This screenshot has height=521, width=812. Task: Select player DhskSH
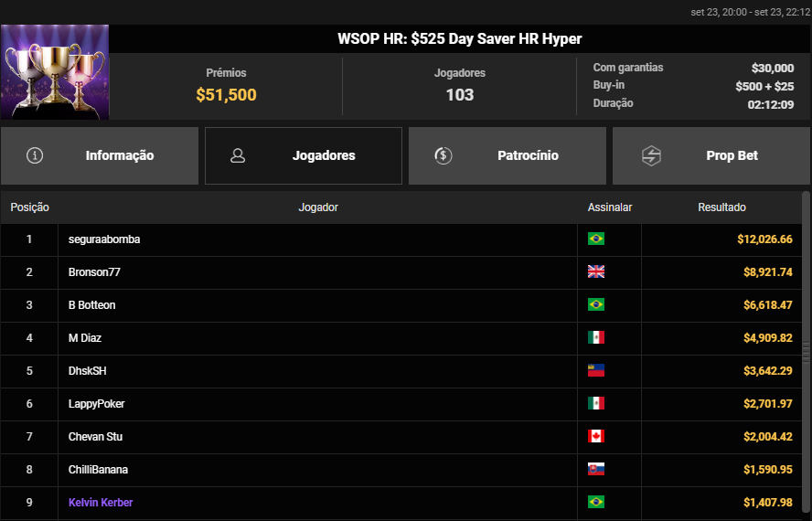[x=87, y=371]
